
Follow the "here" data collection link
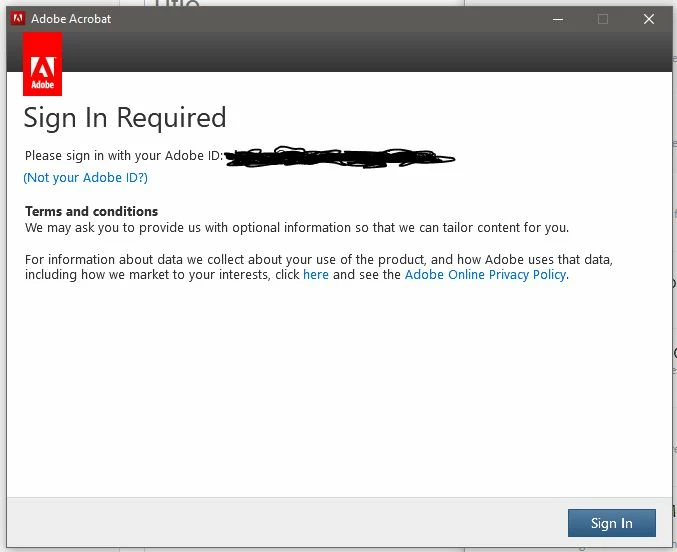316,275
